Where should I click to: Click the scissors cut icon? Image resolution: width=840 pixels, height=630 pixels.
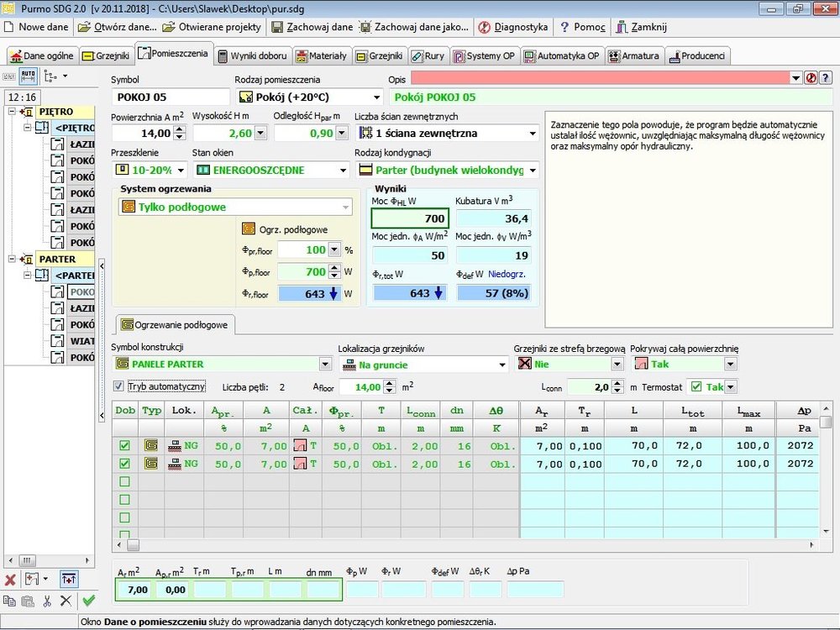(47, 601)
